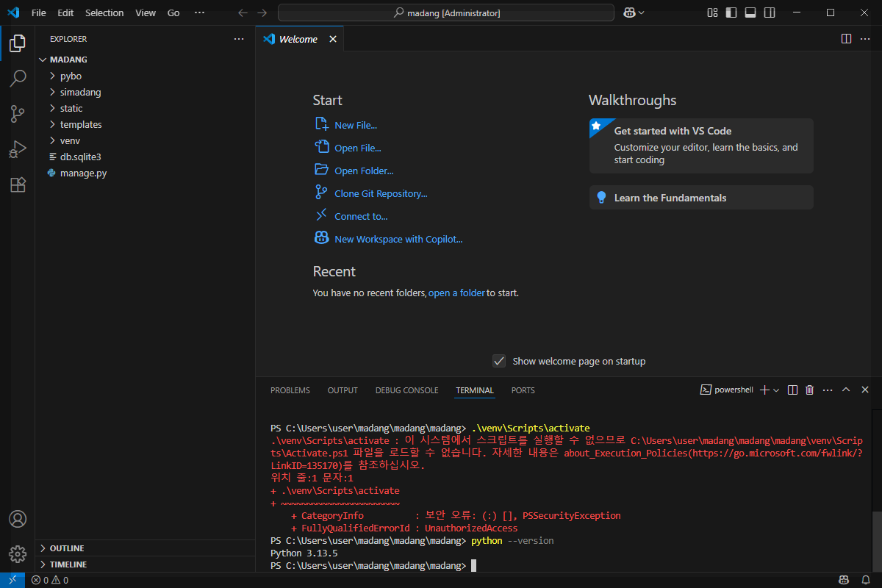882x588 pixels.
Task: Open the Go menu
Action: pyautogui.click(x=173, y=12)
